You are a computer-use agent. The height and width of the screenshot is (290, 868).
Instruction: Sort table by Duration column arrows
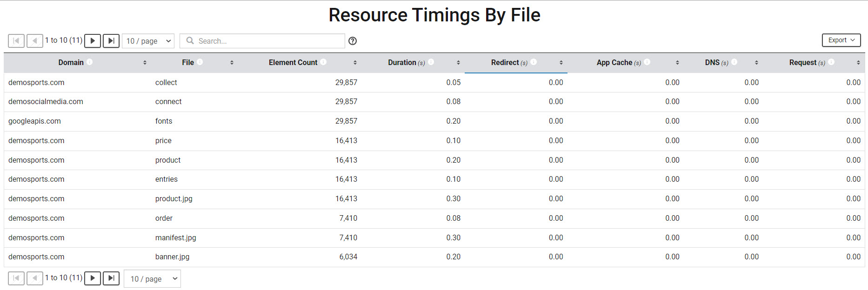point(458,63)
